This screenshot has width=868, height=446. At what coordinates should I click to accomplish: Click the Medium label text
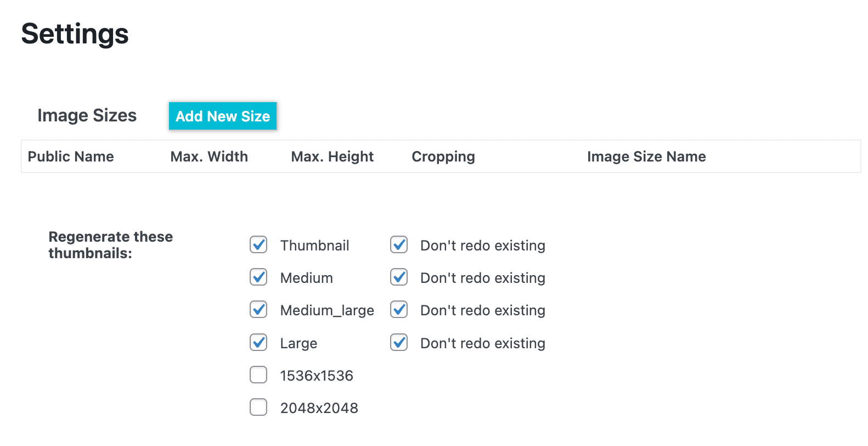click(306, 278)
